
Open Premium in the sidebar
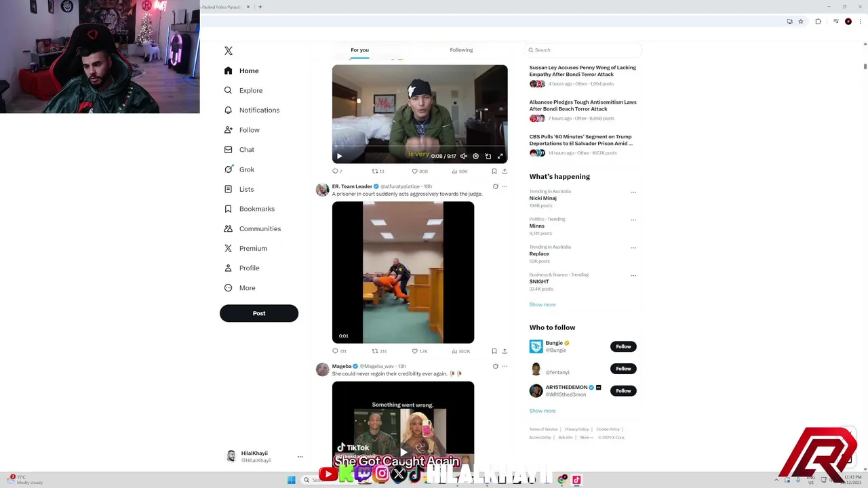[245, 248]
